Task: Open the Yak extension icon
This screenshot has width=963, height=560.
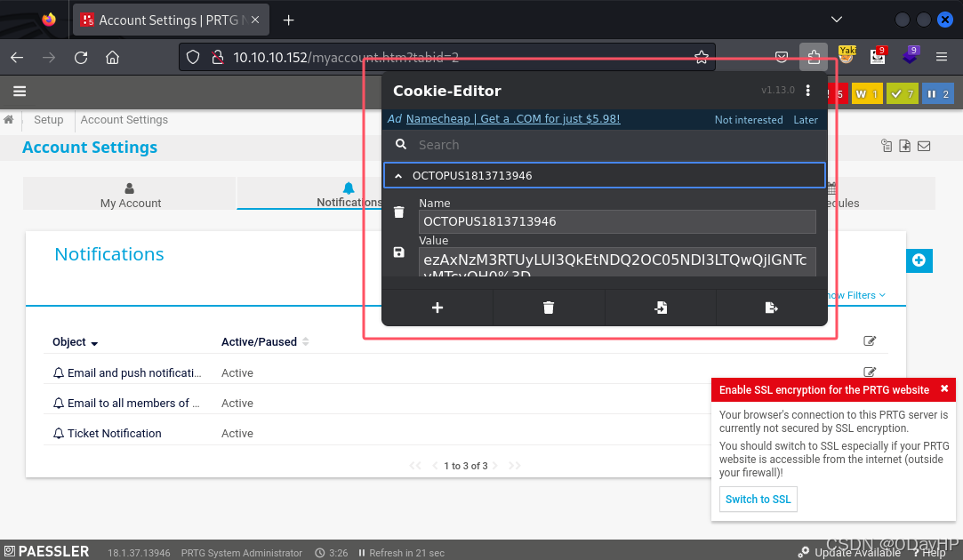Action: tap(847, 55)
